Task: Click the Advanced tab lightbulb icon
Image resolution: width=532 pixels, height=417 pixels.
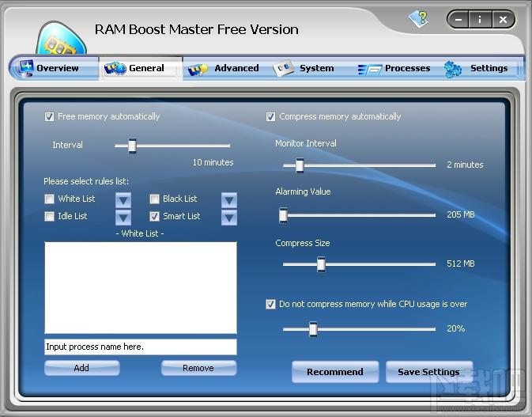Action: 198,70
